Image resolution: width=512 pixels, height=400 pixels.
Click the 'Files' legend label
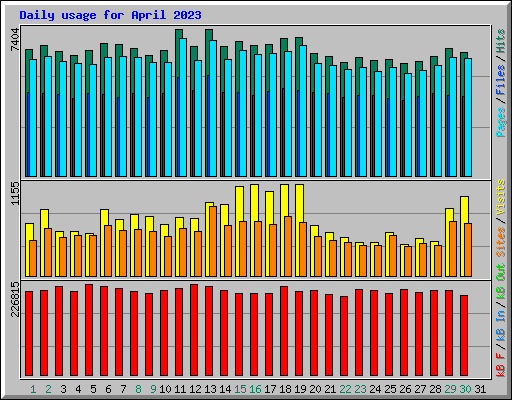501,80
